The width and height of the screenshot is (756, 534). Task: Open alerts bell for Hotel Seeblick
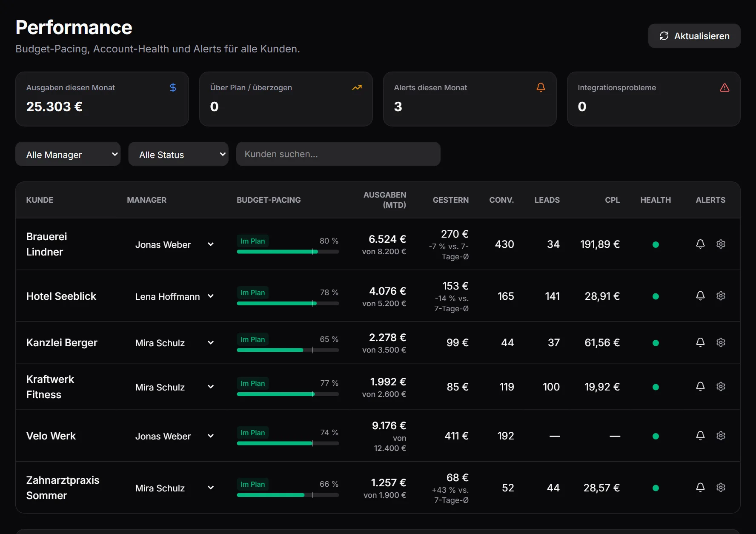click(x=700, y=296)
